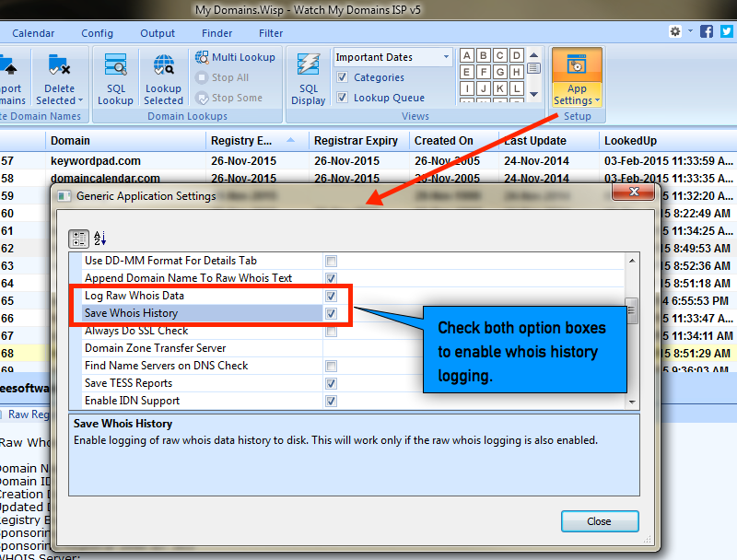Run an SQL Lookup

116,79
